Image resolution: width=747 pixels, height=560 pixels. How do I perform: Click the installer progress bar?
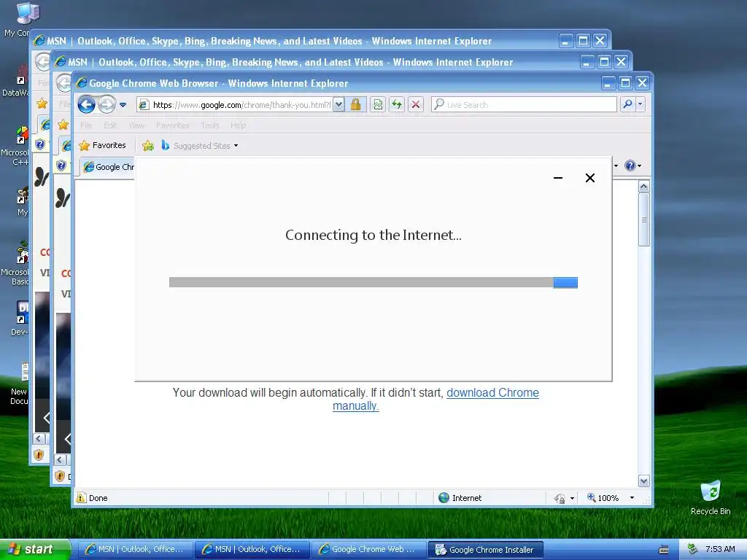[373, 282]
